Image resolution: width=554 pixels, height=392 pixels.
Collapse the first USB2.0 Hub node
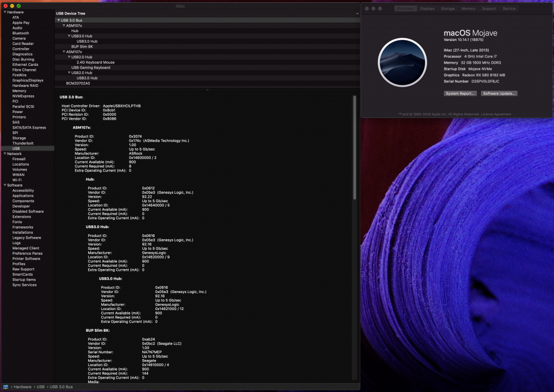[69, 57]
